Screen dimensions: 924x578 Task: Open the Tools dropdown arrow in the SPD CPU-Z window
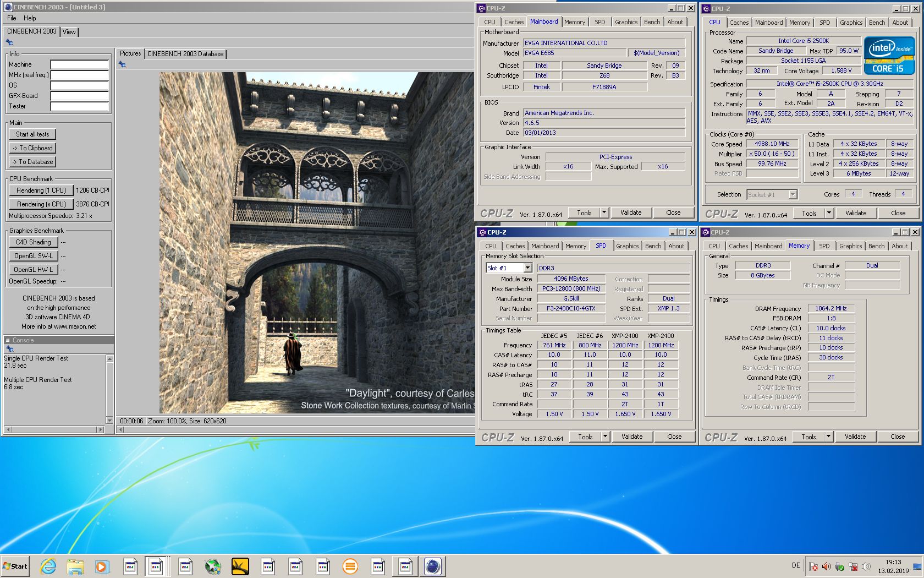click(605, 437)
